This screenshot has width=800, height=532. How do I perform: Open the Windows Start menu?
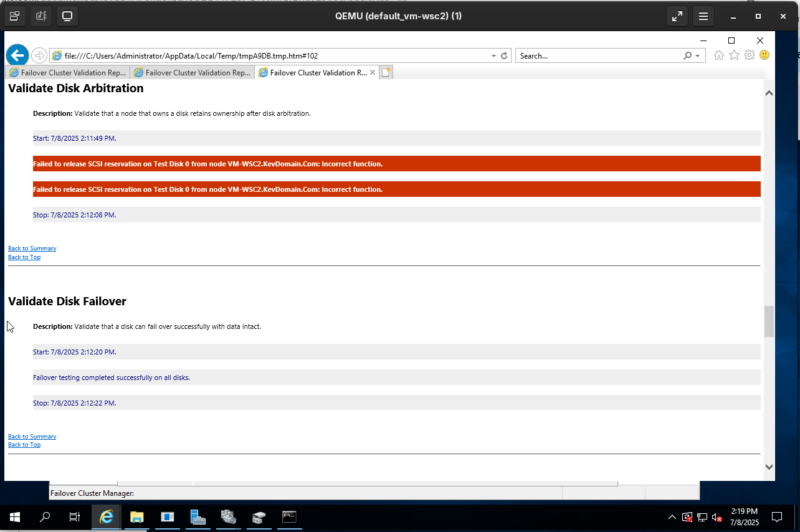(x=15, y=517)
